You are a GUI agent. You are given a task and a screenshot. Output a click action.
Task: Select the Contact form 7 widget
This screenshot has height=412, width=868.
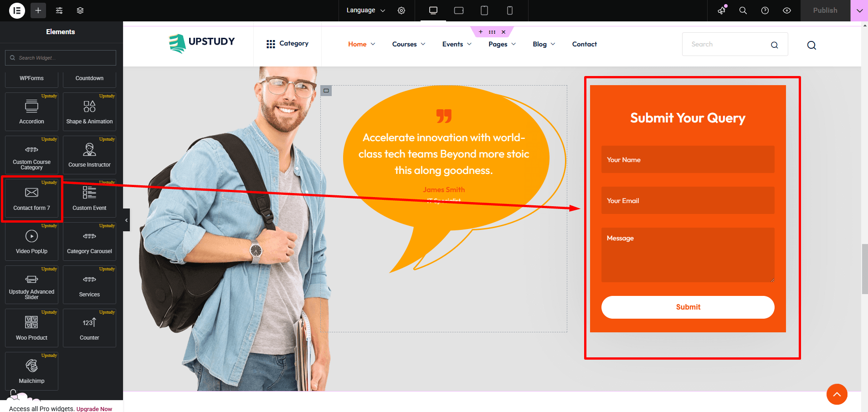(31, 198)
